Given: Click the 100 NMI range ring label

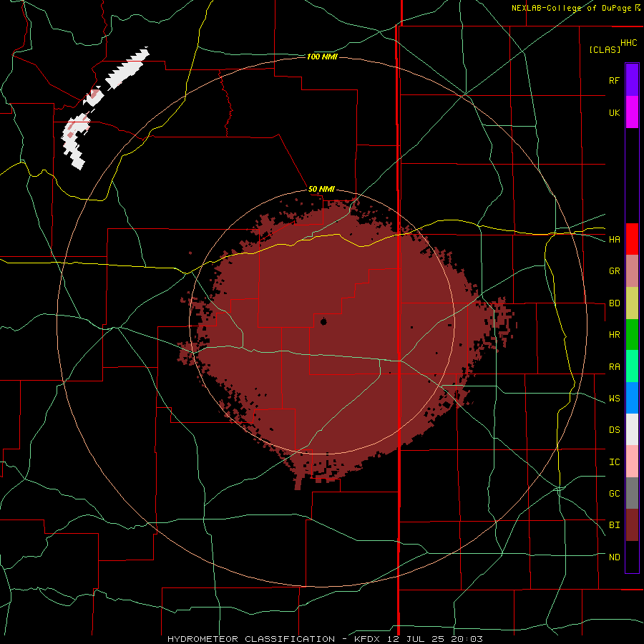Looking at the screenshot, I should click(322, 57).
